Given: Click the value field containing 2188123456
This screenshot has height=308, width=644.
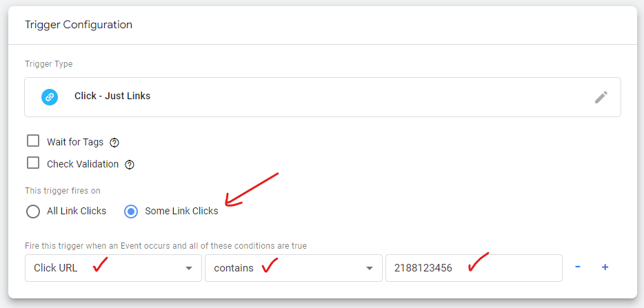Looking at the screenshot, I should (474, 268).
